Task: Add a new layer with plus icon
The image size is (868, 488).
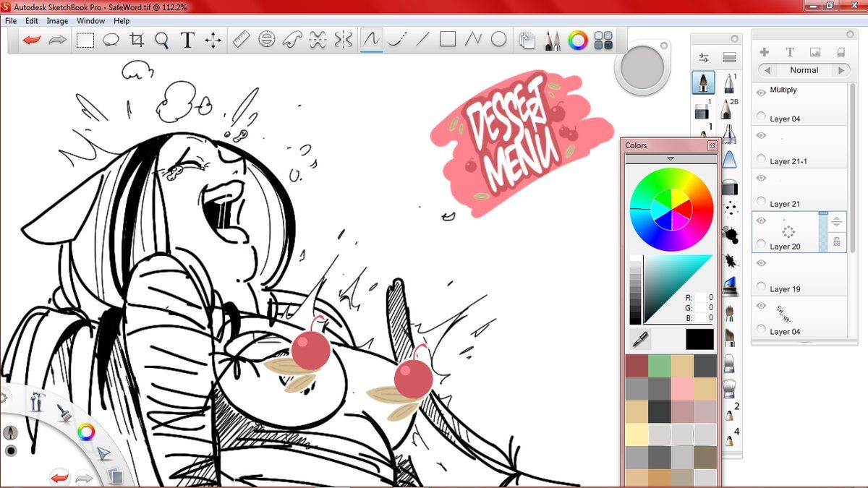Action: click(x=765, y=52)
